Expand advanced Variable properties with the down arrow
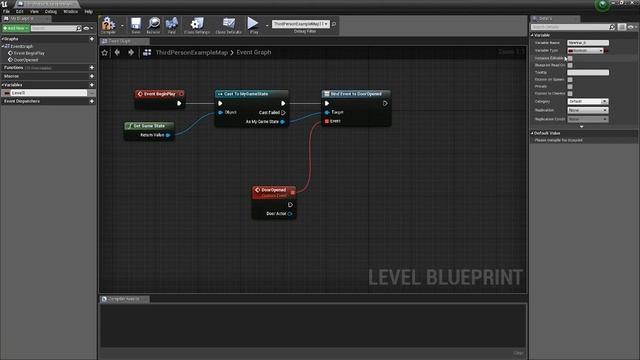This screenshot has height=360, width=640. click(582, 127)
